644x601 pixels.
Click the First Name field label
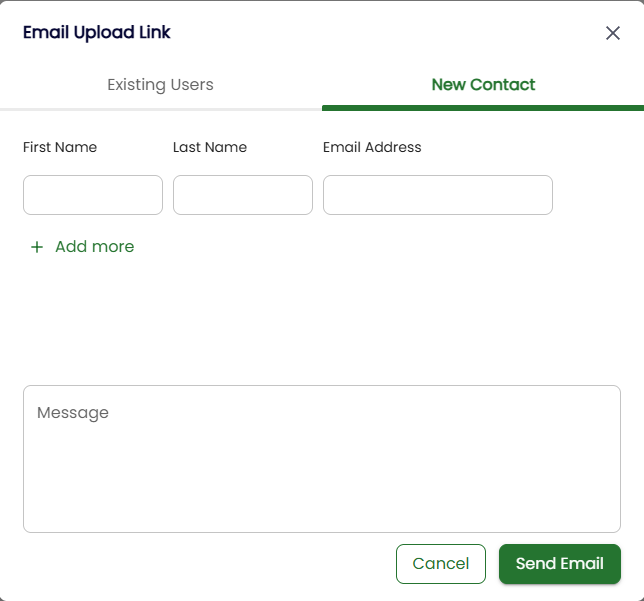tap(60, 147)
